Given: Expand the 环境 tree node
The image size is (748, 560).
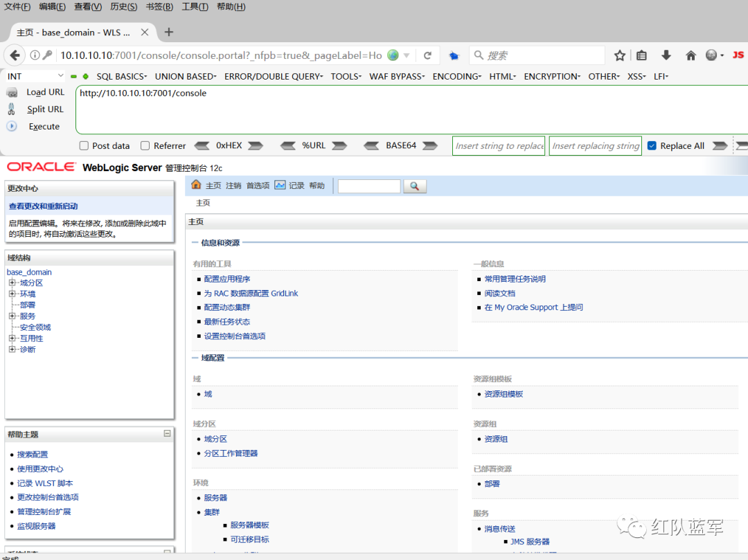Looking at the screenshot, I should 12,293.
